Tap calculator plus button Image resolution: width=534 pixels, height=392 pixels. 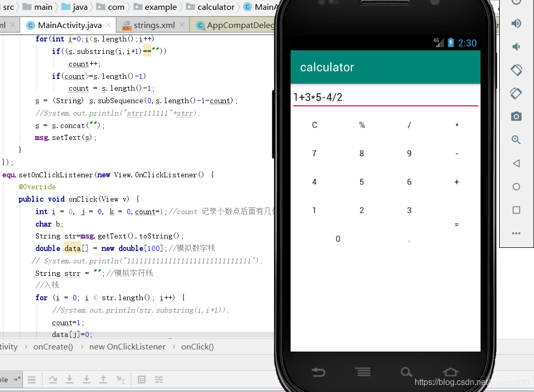point(457,182)
